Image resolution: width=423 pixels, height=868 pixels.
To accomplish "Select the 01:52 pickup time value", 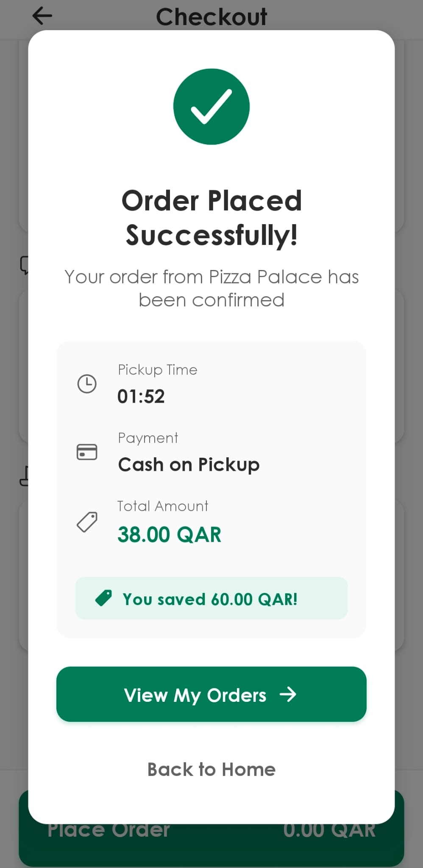I will 141,397.
